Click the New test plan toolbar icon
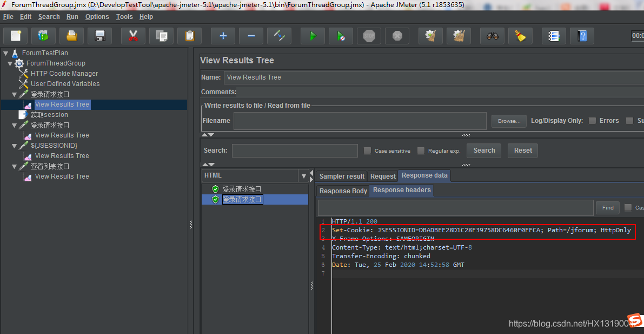The height and width of the screenshot is (334, 644). point(16,36)
